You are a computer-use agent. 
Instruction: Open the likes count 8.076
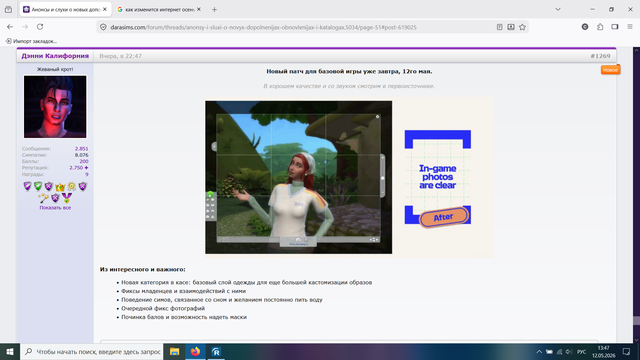coord(81,155)
